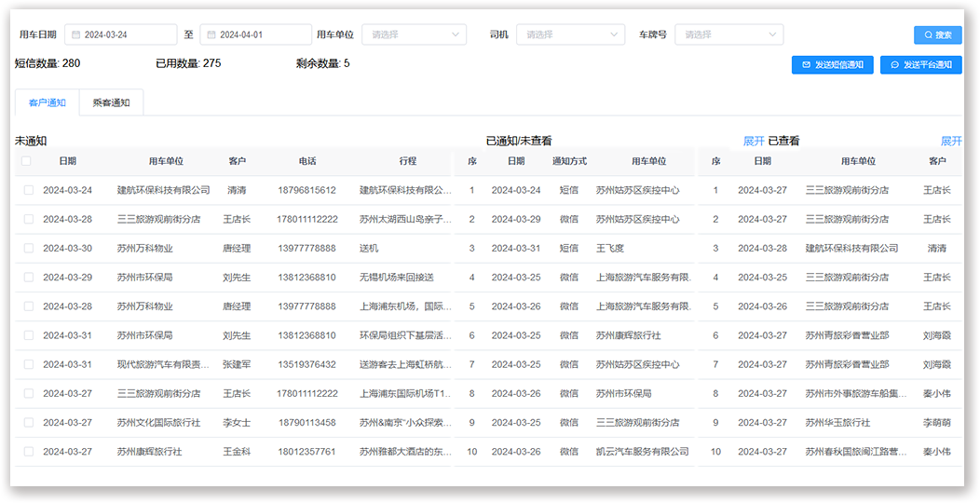Image resolution: width=980 pixels, height=503 pixels.
Task: Switch to the 乘客通知 tab
Action: (x=112, y=102)
